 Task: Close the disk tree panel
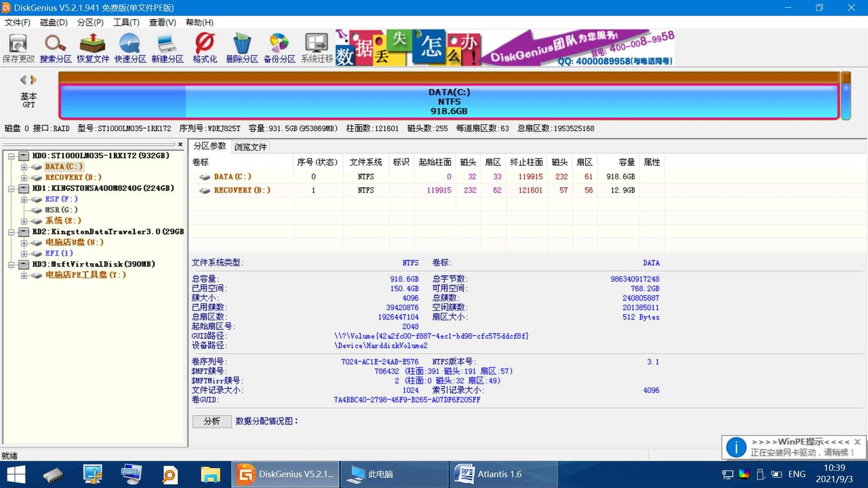tap(180, 145)
